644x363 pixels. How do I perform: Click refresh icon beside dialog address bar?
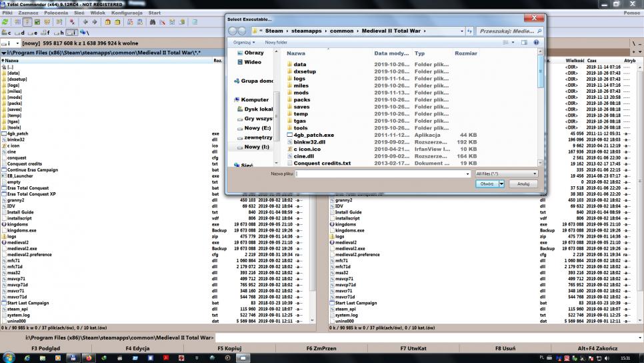[x=470, y=31]
